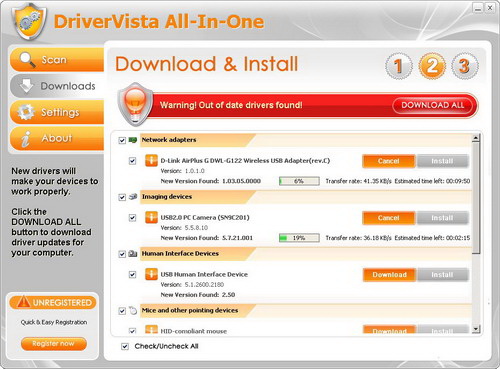Click the New Version Found 1.03.05.0000 text
This screenshot has height=369, width=500.
click(211, 181)
